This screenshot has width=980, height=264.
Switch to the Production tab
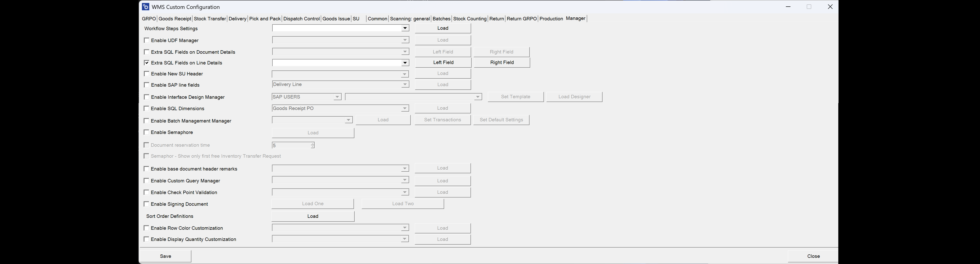tap(551, 19)
